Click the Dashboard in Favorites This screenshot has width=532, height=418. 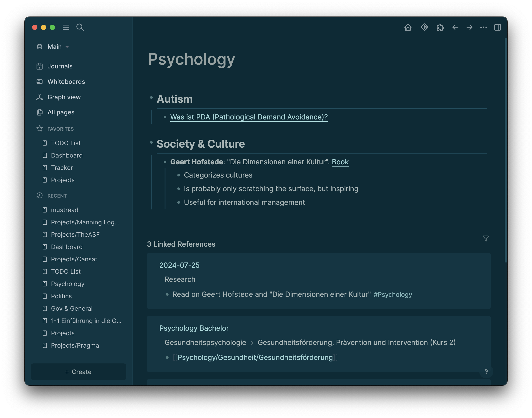pos(67,155)
